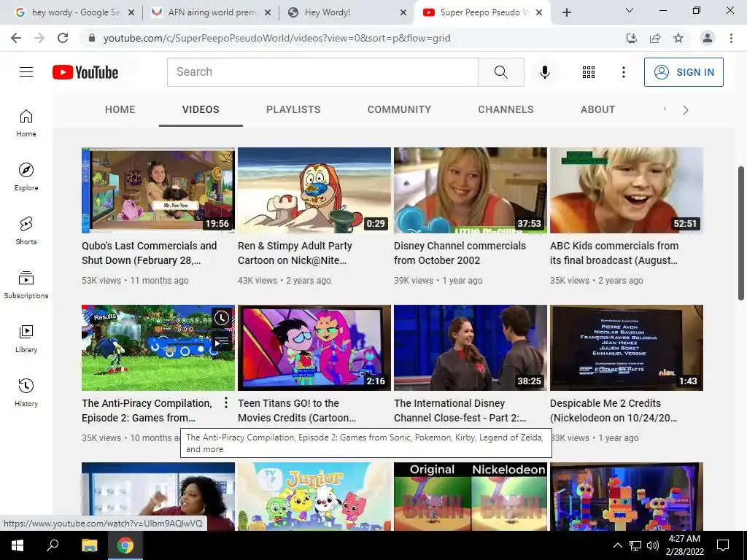Click browser back arrow
Image resolution: width=747 pixels, height=560 pixels.
16,38
